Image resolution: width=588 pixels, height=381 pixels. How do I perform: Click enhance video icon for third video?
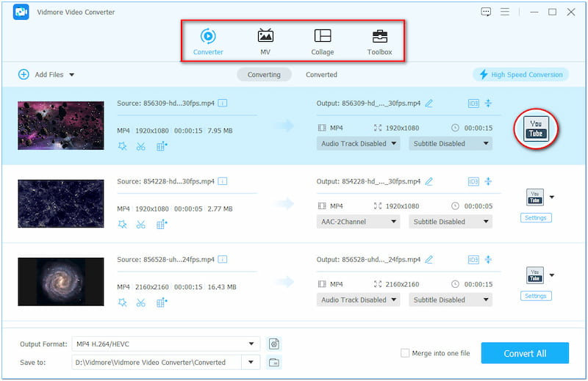coord(162,302)
